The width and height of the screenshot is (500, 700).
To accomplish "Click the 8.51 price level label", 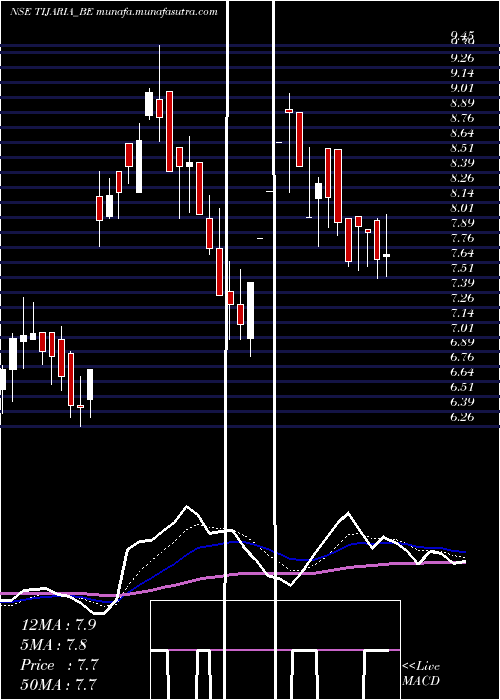I will click(x=462, y=148).
